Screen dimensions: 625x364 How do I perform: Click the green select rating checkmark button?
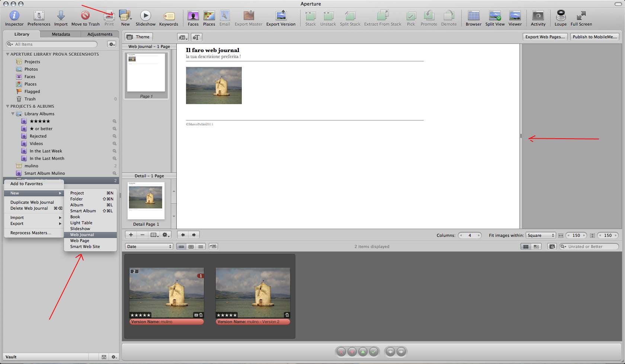point(374,352)
